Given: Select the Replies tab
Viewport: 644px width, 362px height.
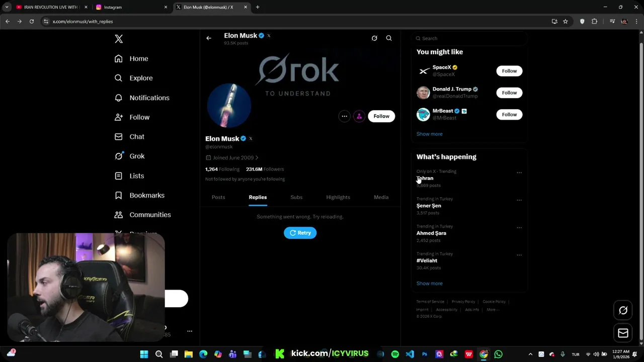Looking at the screenshot, I should (258, 197).
